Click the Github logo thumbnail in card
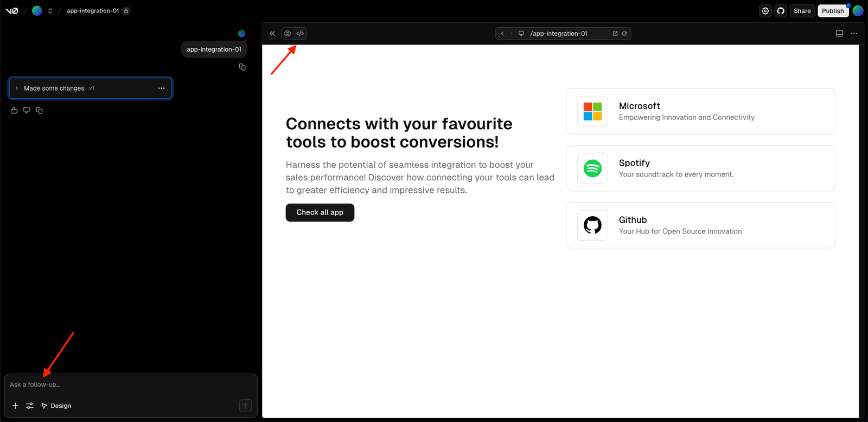This screenshot has width=868, height=422. [592, 225]
